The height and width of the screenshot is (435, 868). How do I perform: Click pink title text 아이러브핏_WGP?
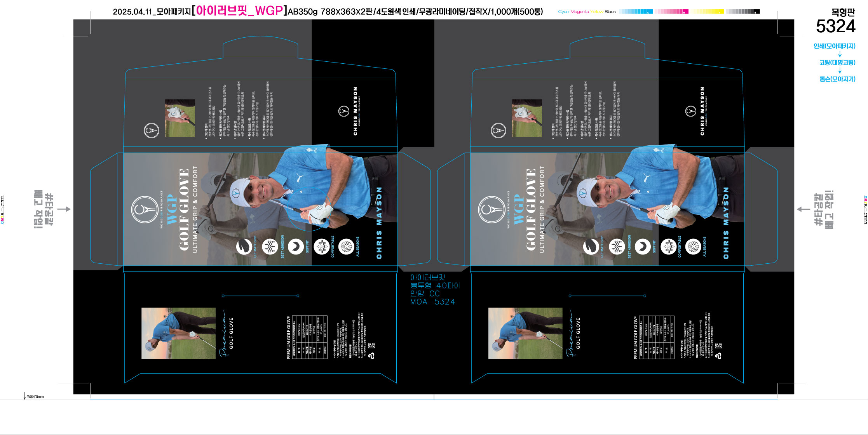point(239,11)
